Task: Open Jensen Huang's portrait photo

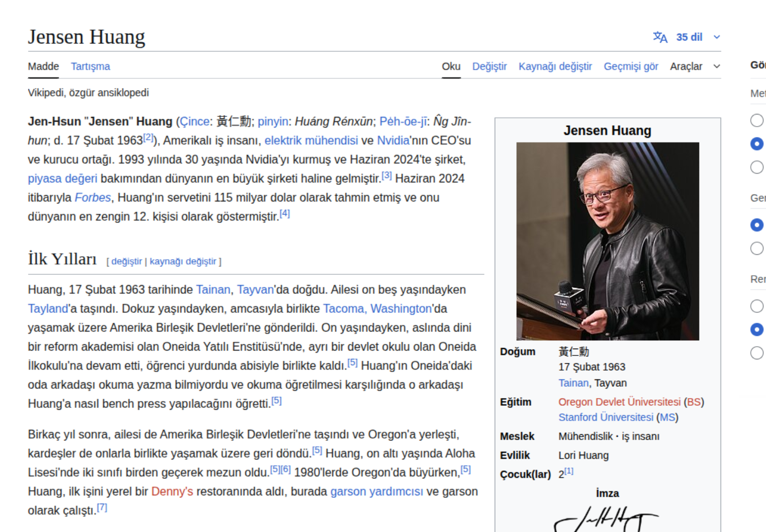Action: tap(608, 241)
